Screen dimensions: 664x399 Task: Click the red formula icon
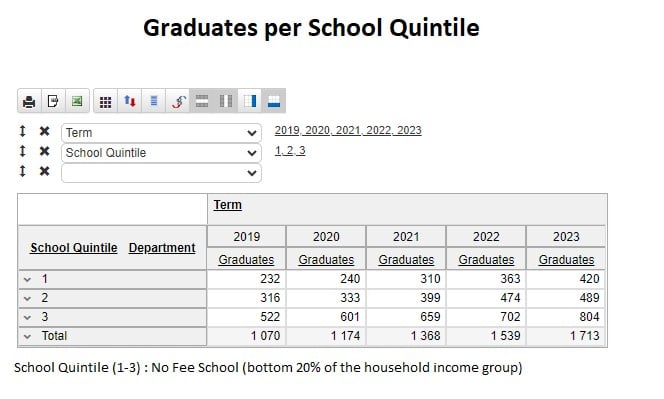coord(178,101)
